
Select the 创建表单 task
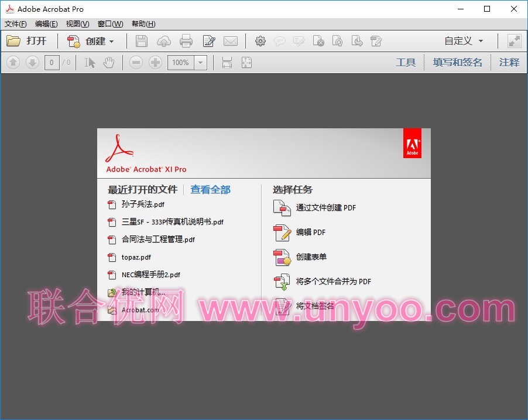(300, 257)
